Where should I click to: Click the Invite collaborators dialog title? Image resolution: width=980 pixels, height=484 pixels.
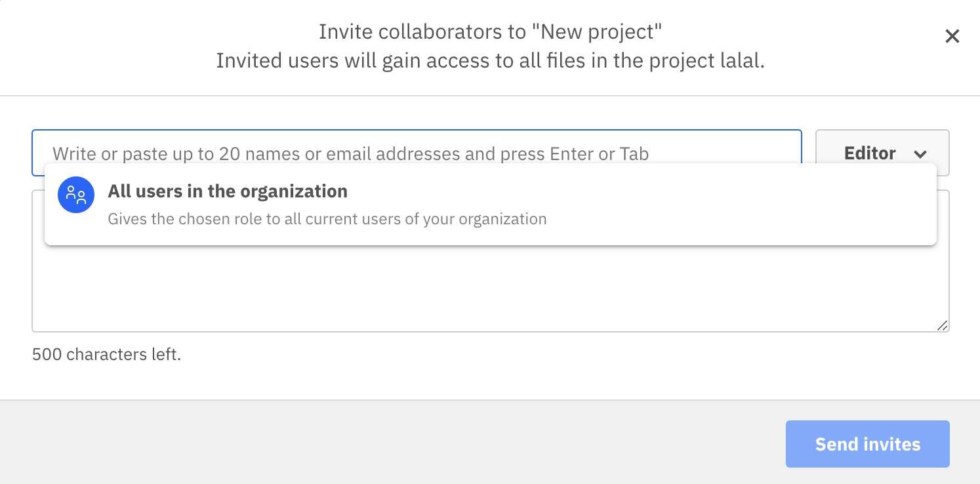(490, 31)
